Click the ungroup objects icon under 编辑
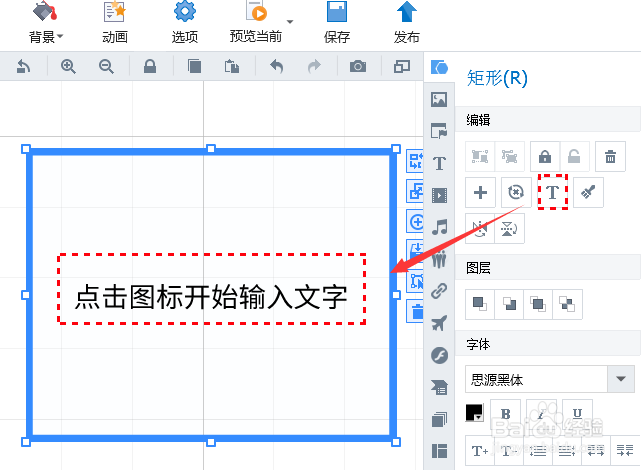The width and height of the screenshot is (641, 470). [509, 157]
